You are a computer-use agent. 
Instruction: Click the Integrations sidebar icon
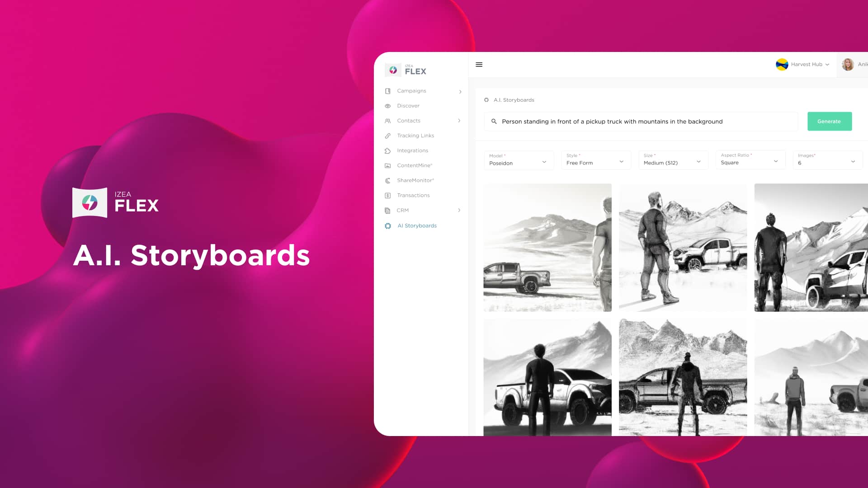point(387,150)
